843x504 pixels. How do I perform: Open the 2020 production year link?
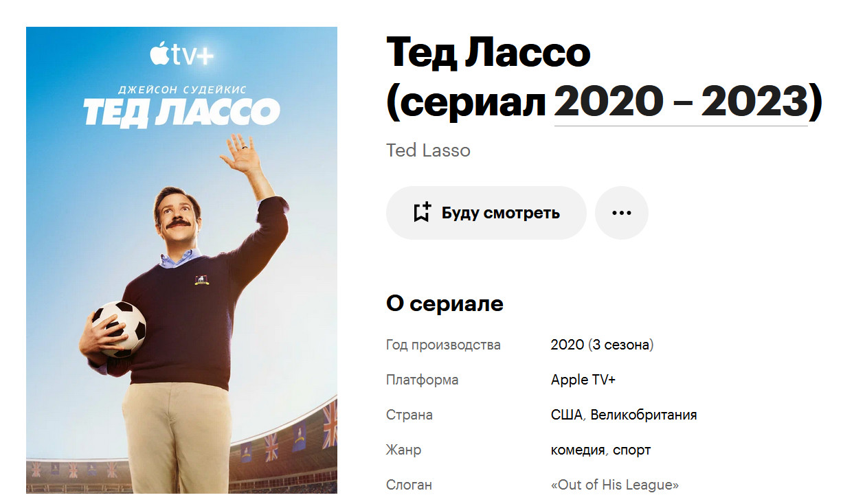567,345
